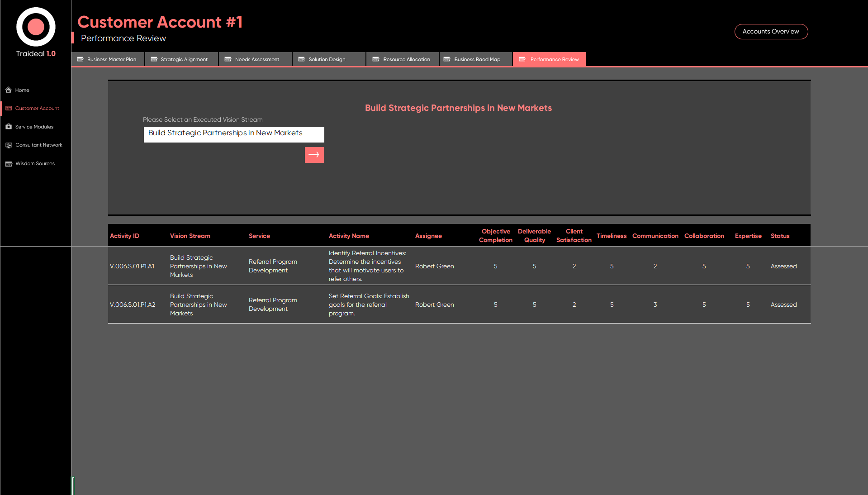This screenshot has width=868, height=495.
Task: Click the Activity ID column header
Action: tap(124, 236)
